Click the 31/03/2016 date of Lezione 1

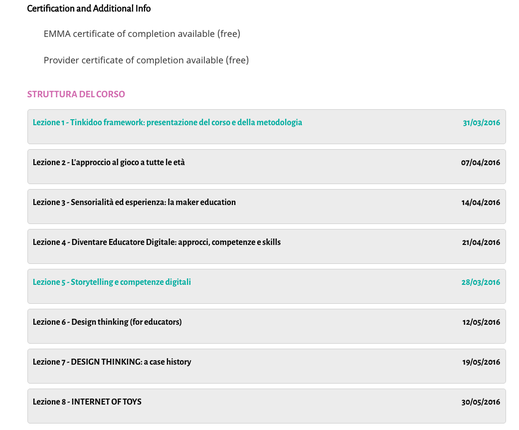coord(481,123)
